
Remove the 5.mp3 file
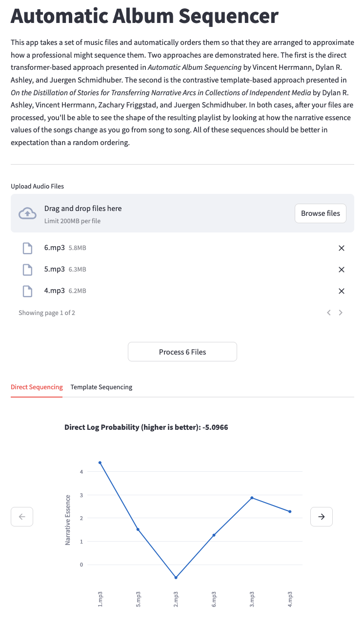click(342, 270)
